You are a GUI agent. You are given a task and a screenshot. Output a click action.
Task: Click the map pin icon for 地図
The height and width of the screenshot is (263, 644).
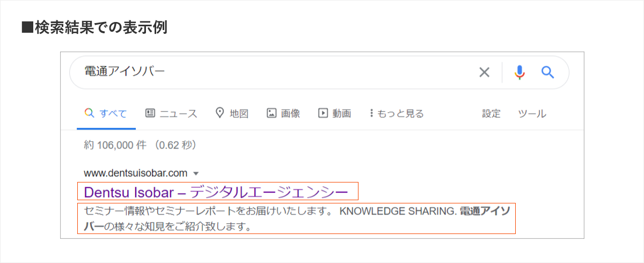point(219,113)
